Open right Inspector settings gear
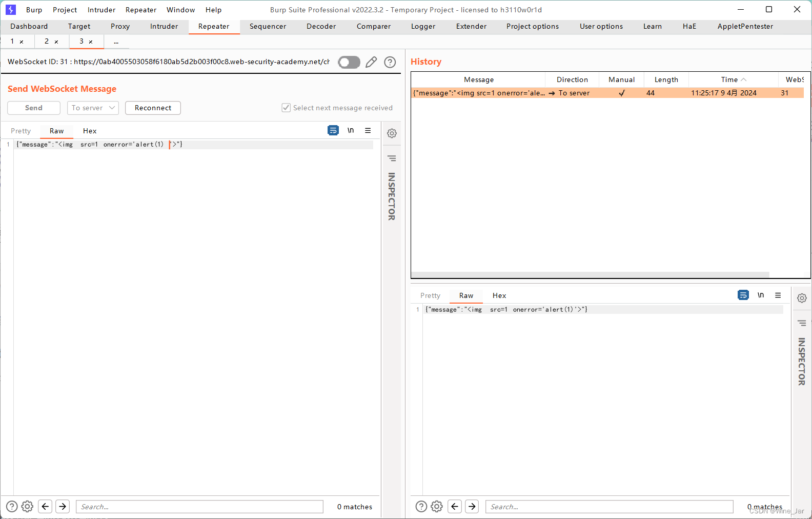 pos(802,298)
